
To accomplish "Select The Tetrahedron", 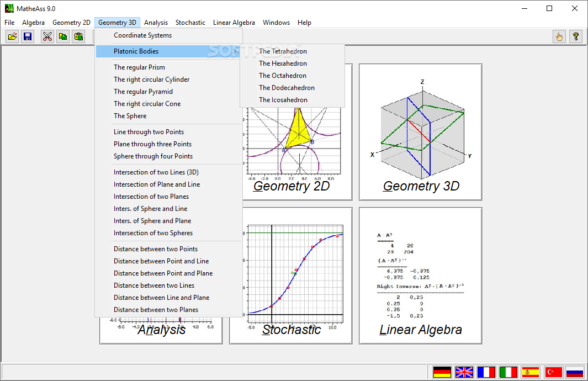I will pyautogui.click(x=292, y=51).
